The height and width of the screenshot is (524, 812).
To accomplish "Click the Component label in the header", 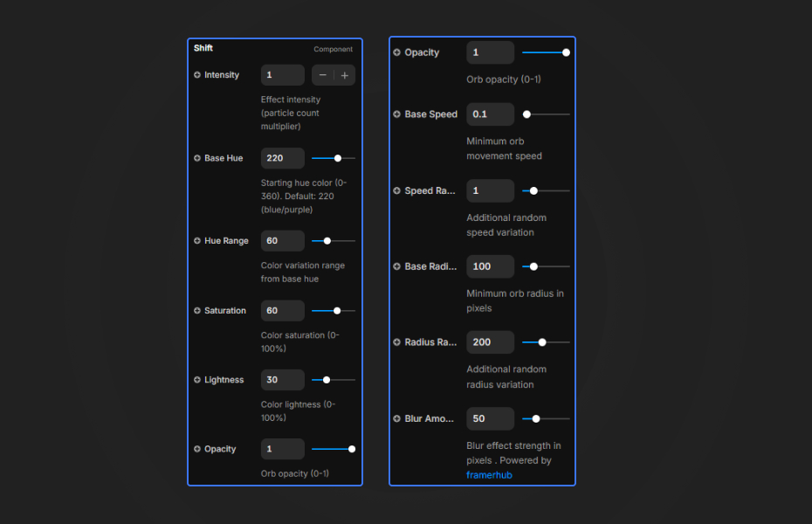I will tap(333, 49).
